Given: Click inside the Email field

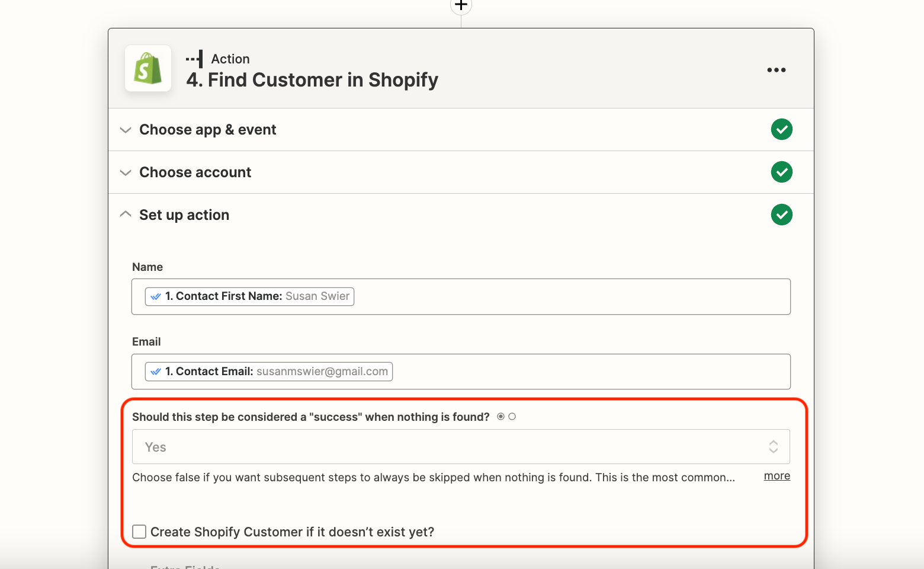Looking at the screenshot, I should click(533, 372).
